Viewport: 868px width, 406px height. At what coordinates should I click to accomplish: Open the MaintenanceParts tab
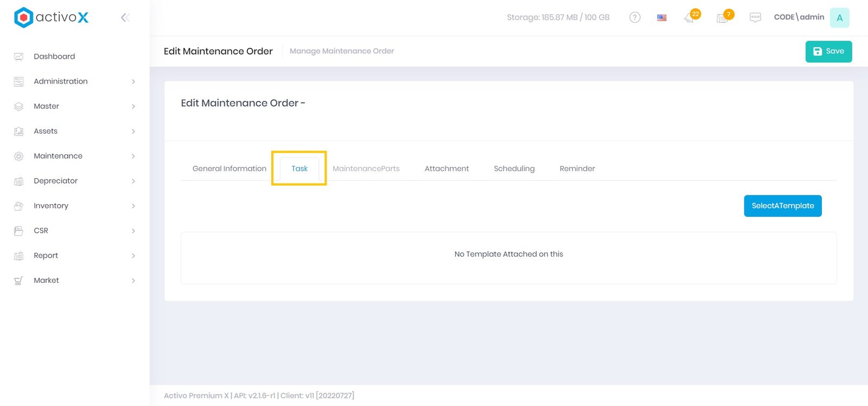(x=366, y=169)
